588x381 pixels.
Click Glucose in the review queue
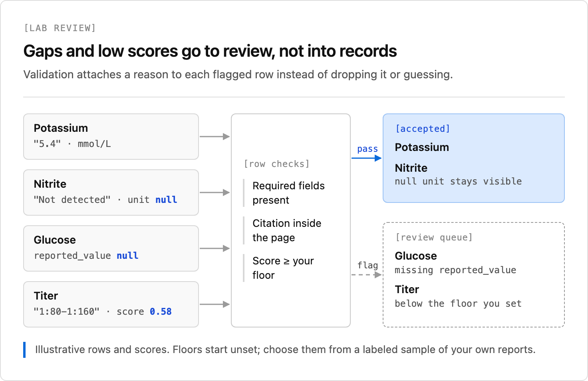pos(416,256)
